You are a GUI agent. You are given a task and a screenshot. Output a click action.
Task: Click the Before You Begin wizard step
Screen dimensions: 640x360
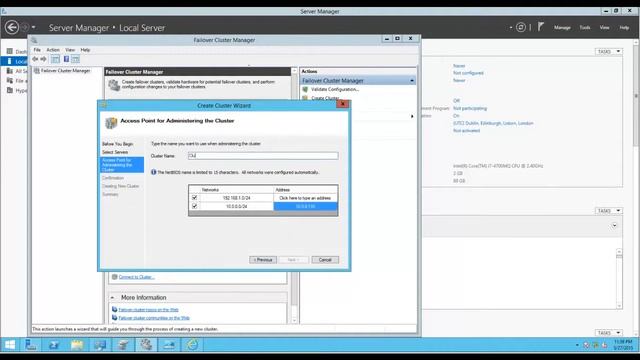pos(118,144)
